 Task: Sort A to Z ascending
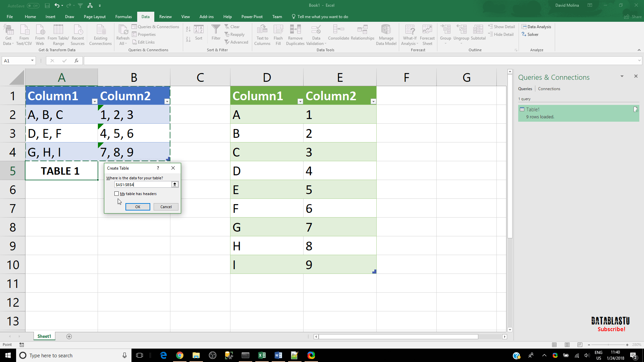pyautogui.click(x=188, y=29)
